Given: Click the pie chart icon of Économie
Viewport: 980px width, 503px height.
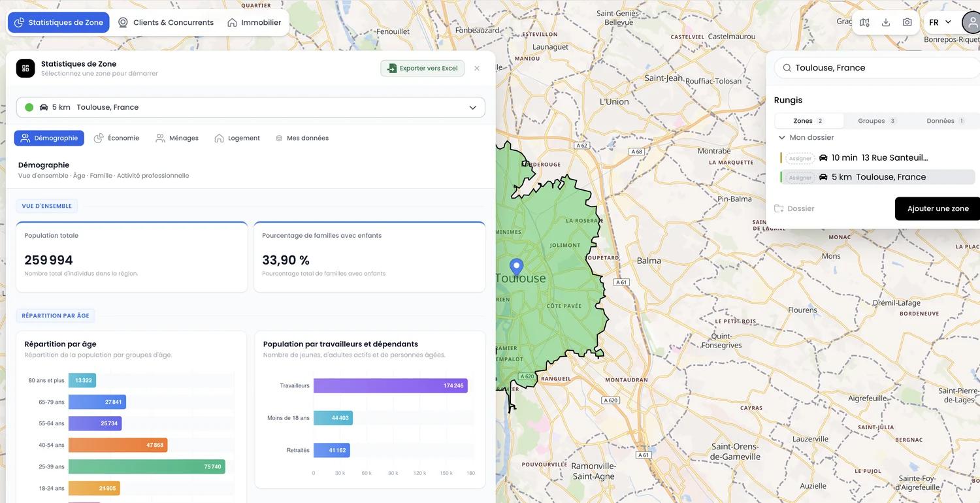Looking at the screenshot, I should click(99, 138).
